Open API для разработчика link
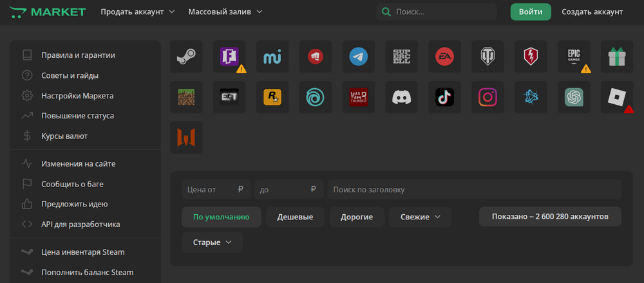644x283 pixels. (80, 224)
